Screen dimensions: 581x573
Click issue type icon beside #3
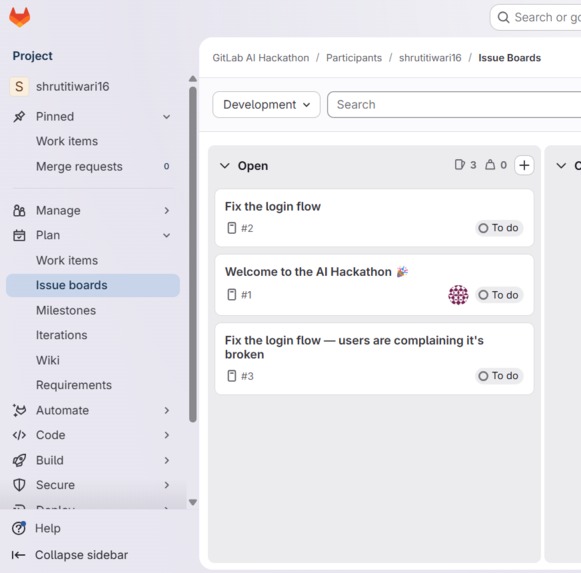pyautogui.click(x=232, y=376)
